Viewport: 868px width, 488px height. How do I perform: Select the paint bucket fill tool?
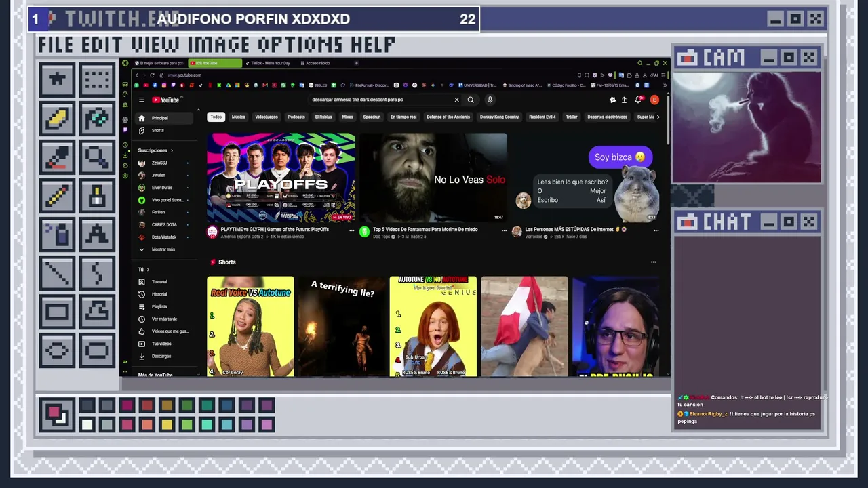tap(97, 119)
